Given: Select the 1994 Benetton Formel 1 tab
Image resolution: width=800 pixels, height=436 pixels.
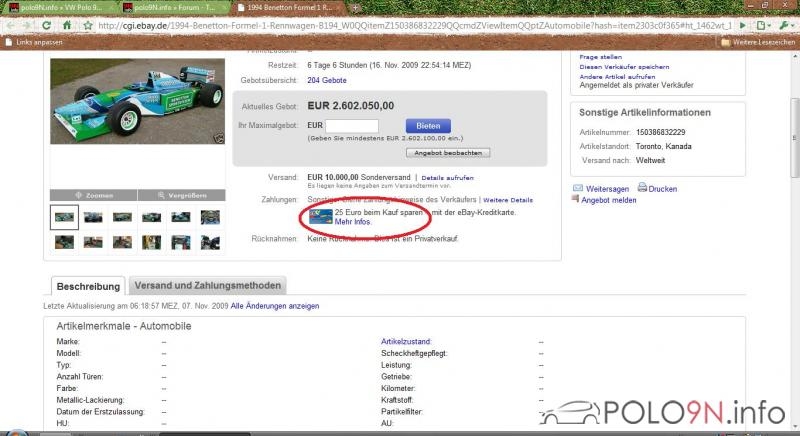Looking at the screenshot, I should point(289,8).
